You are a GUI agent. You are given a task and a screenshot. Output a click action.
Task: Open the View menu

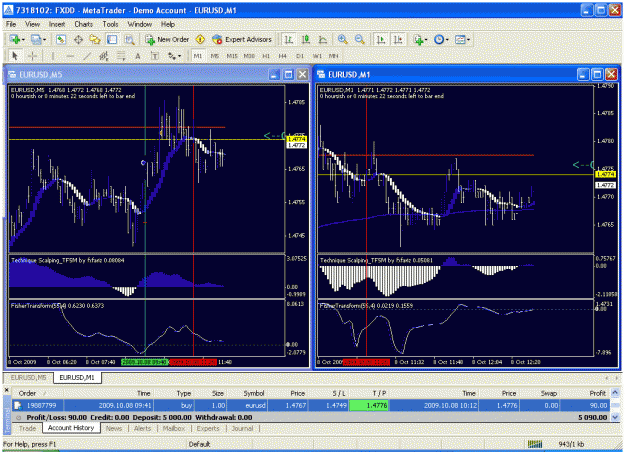pos(32,24)
